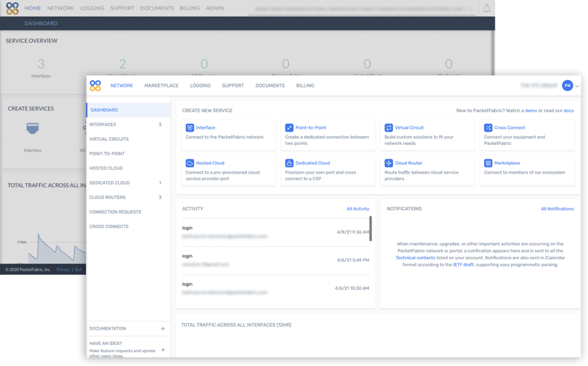Viewport: 588px width, 366px height.
Task: Click the Activity list scrollbar
Action: 370,228
